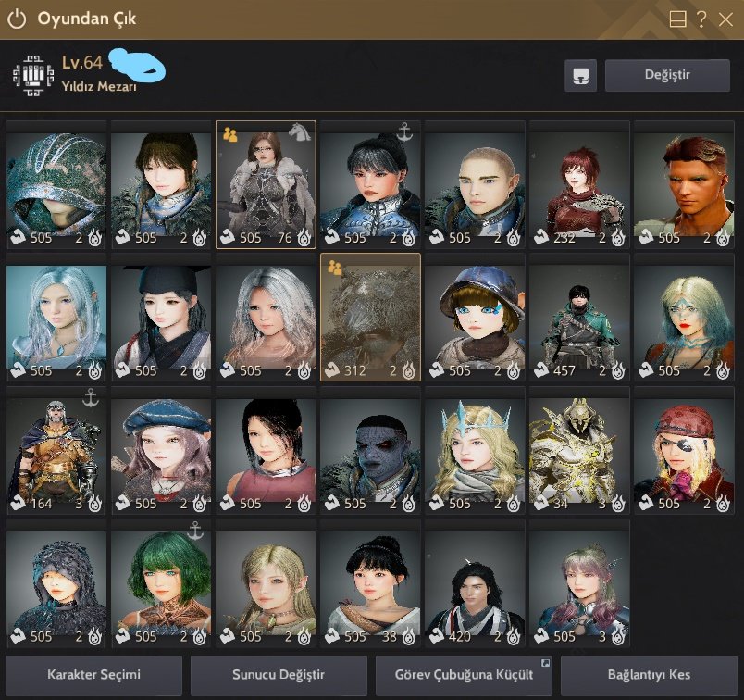
Task: Click the anchor icon on the green-haired character
Action: point(194,531)
